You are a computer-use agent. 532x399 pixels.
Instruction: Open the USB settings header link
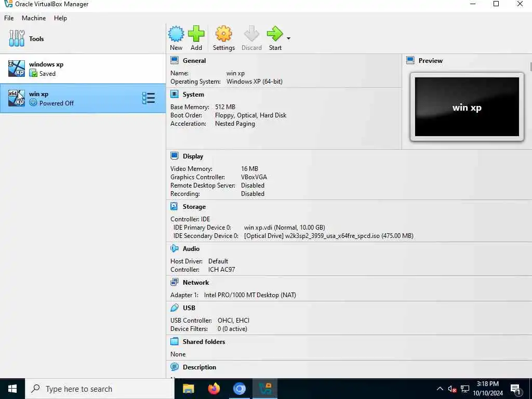189,308
